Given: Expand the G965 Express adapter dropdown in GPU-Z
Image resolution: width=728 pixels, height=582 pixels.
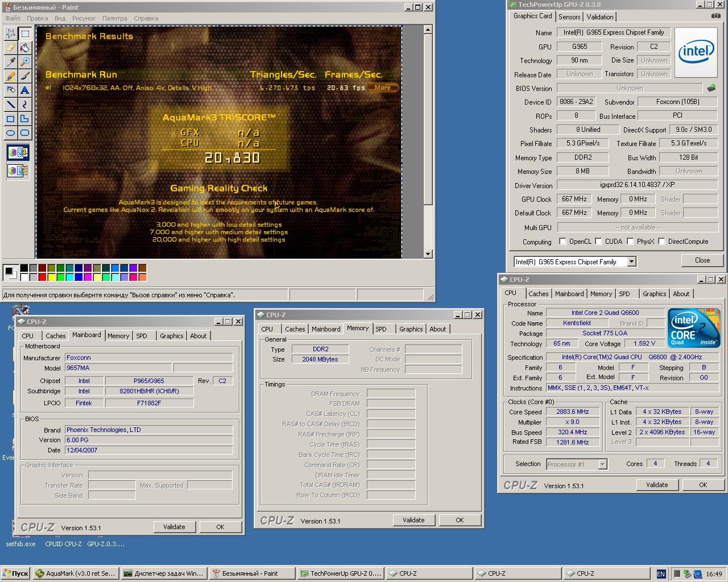Looking at the screenshot, I should tap(631, 261).
